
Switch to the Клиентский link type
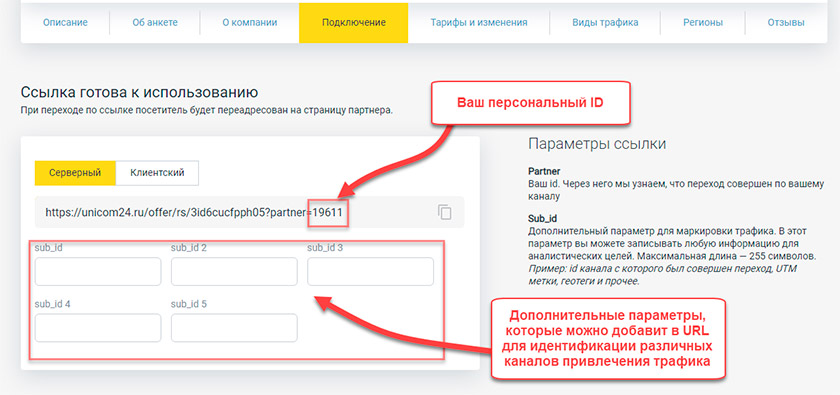158,173
